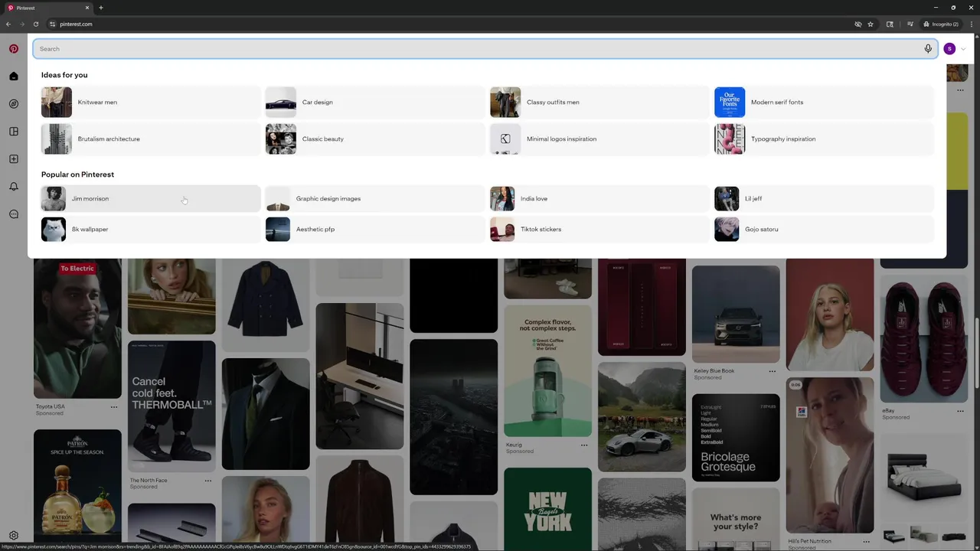This screenshot has height=551, width=980.
Task: Open notifications bell in sidebar
Action: 14,187
